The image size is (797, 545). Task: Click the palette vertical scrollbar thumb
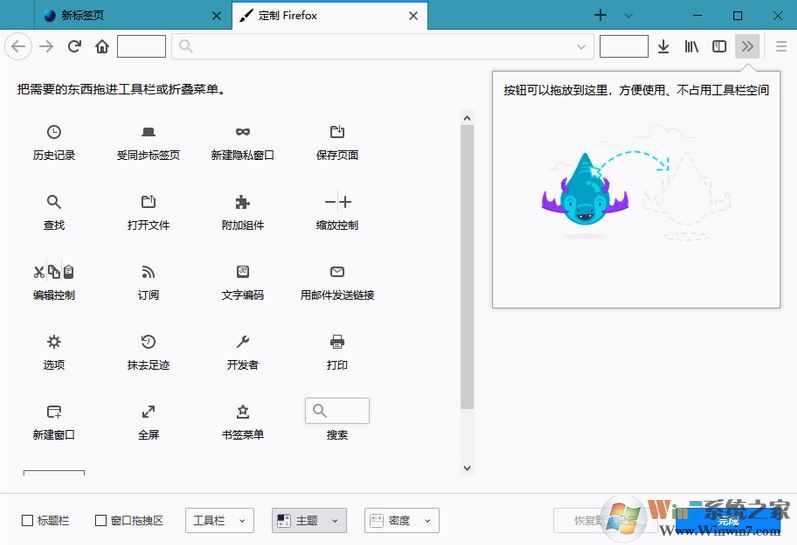[x=467, y=267]
